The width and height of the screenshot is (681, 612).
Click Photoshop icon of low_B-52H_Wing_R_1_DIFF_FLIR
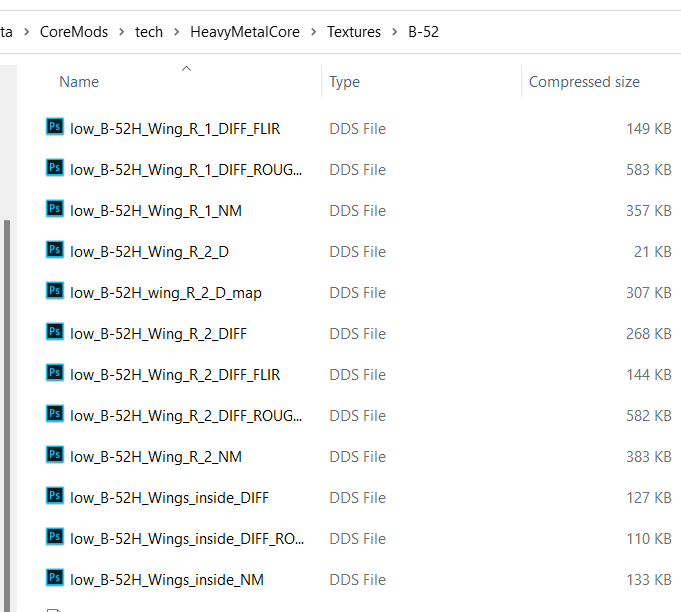(55, 127)
